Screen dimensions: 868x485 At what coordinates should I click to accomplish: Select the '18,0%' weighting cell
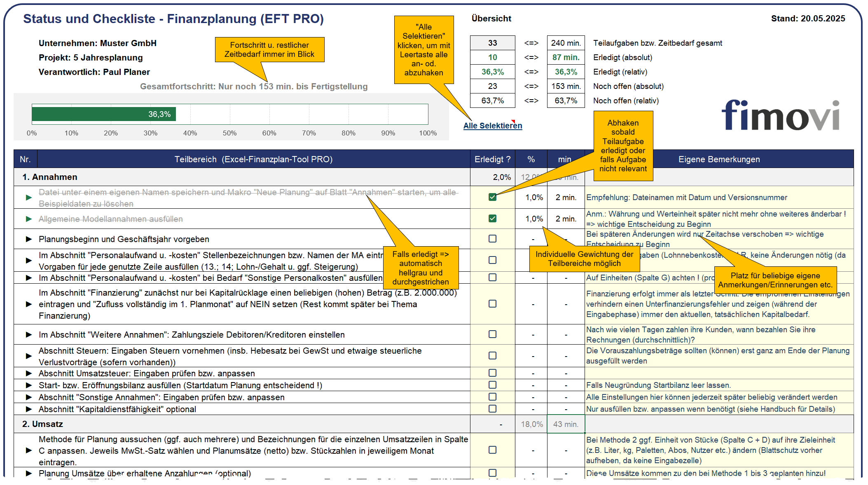coord(531,424)
